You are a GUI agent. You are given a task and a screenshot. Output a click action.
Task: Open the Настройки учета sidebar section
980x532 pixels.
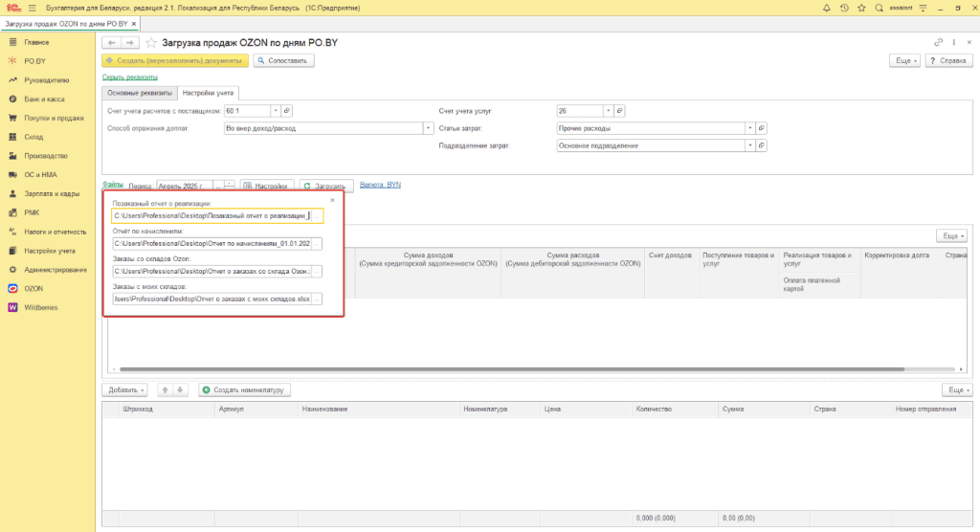[50, 251]
